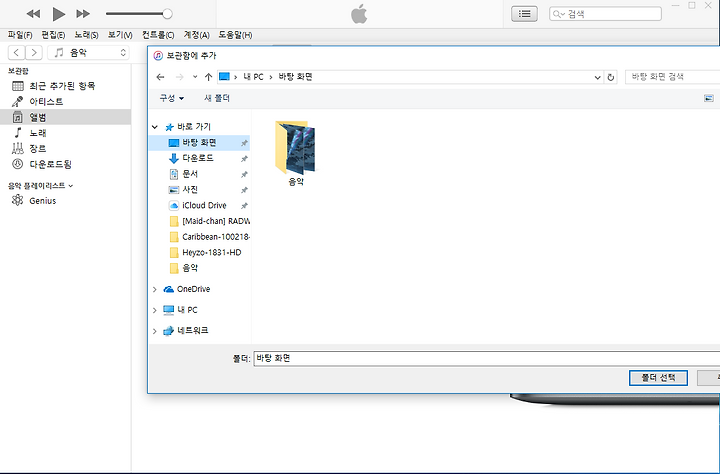Open the 음악 media type dropdown
The image size is (720, 474).
[88, 52]
